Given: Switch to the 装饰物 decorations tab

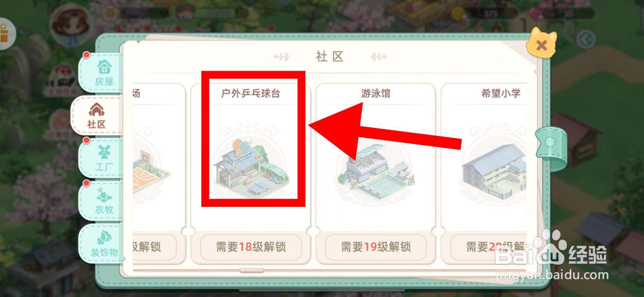Looking at the screenshot, I should (102, 243).
